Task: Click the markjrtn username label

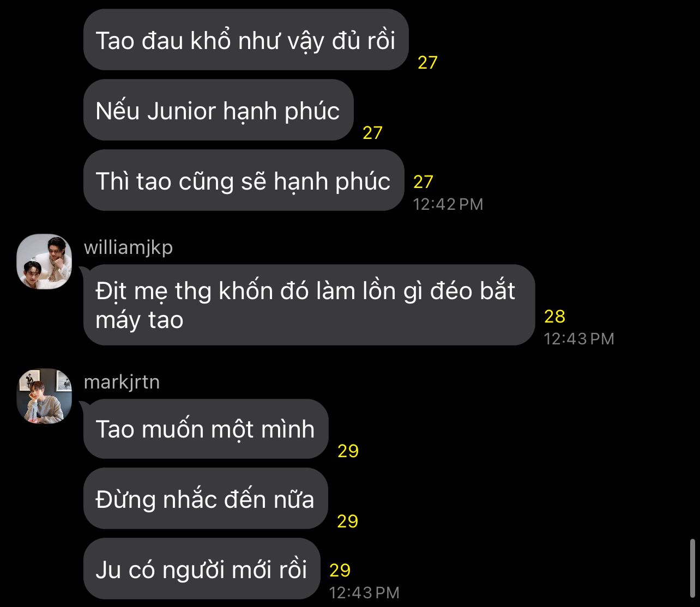Action: click(122, 382)
